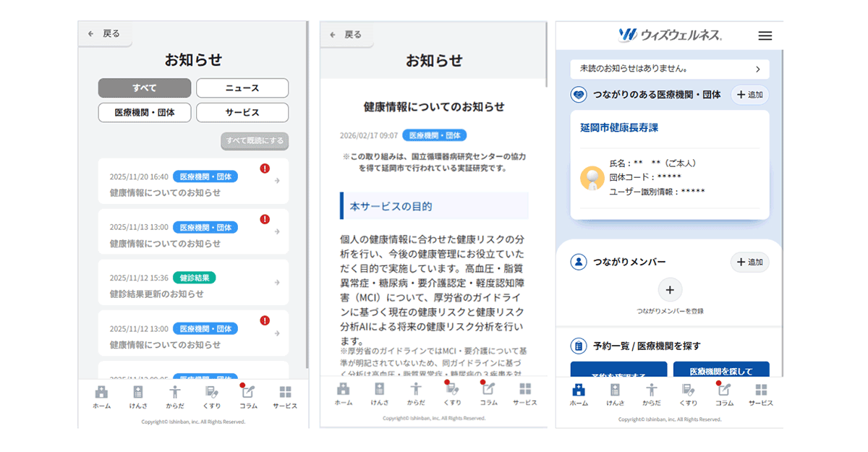Open the サービス grid icon in the right screen's bottom bar
Screen dimensions: 868x452
pos(760,395)
